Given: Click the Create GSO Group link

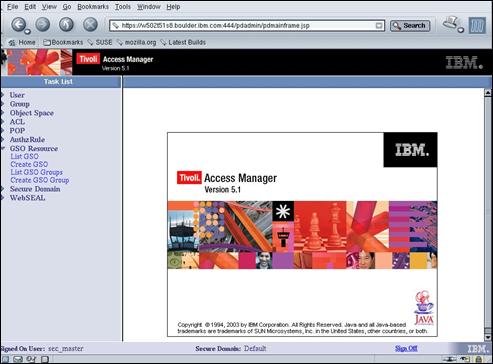Looking at the screenshot, I should coord(40,180).
